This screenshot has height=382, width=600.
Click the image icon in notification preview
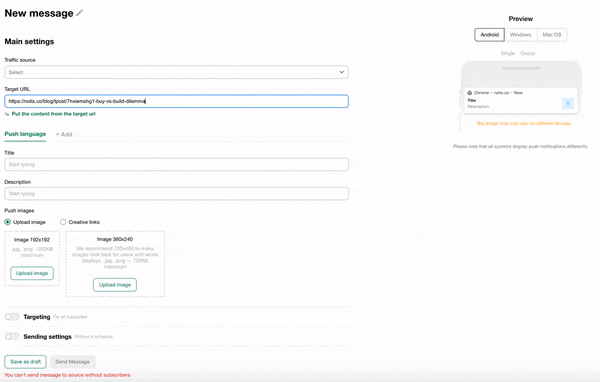click(568, 103)
